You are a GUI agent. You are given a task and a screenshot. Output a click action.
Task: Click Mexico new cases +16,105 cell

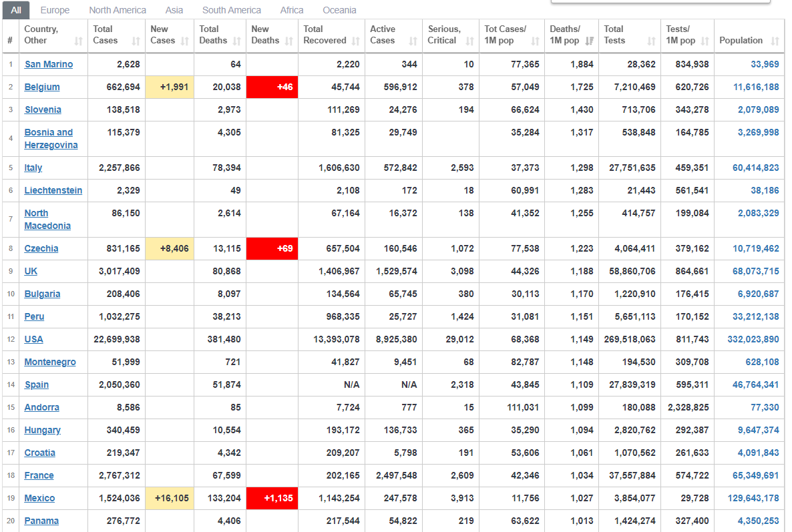[x=170, y=498]
